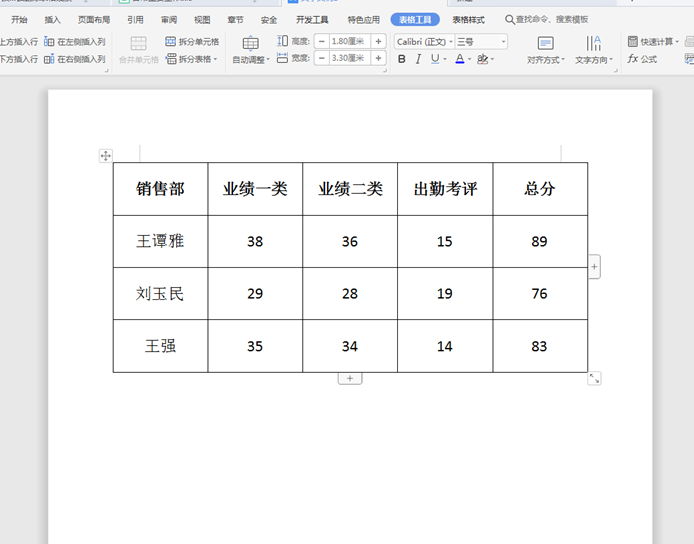The image size is (694, 544).
Task: Click the width value field 3.30厘米
Action: (350, 58)
